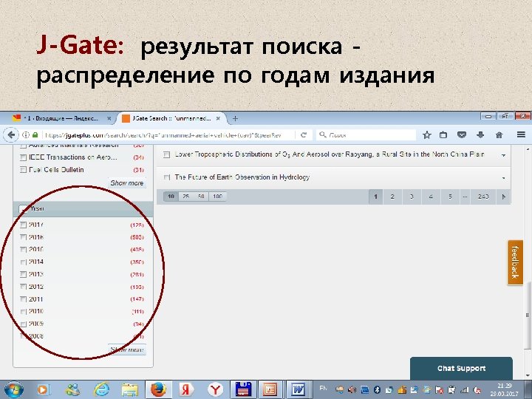
Task: Select the Future of Earth Observation checkbox
Action: 166,177
